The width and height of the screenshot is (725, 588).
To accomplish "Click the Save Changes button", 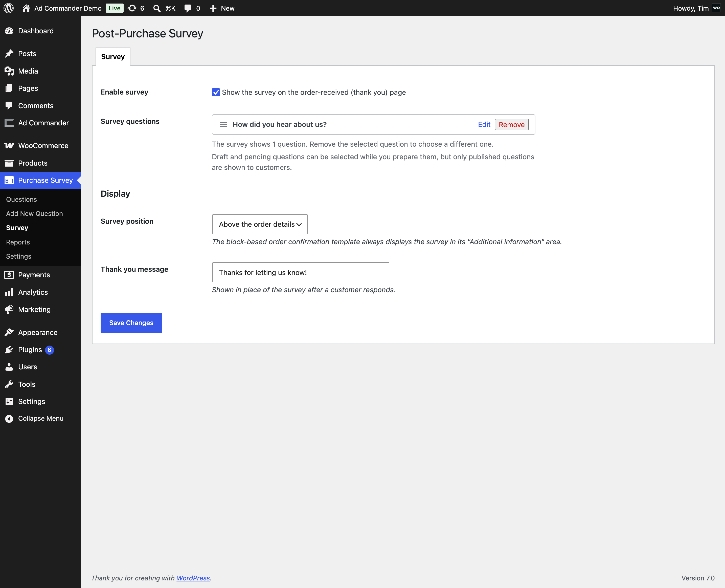I will click(131, 323).
